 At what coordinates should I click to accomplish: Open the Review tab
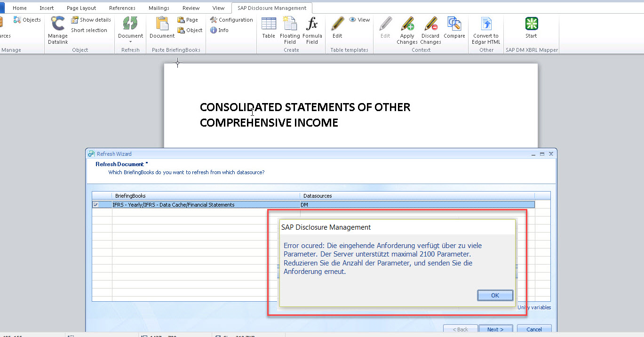click(191, 8)
